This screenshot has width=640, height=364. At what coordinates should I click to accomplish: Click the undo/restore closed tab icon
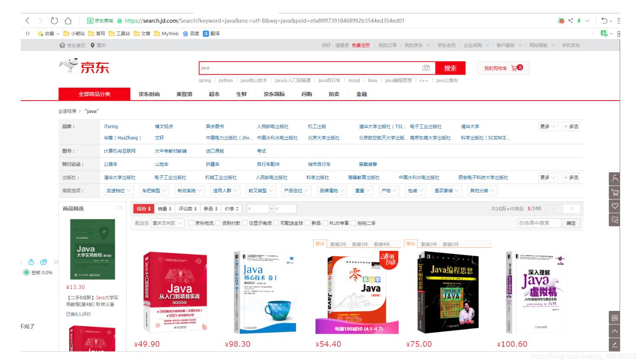coord(604,20)
